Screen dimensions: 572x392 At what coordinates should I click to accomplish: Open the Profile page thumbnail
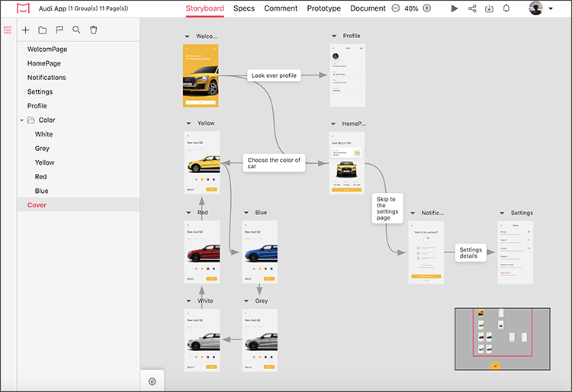347,76
